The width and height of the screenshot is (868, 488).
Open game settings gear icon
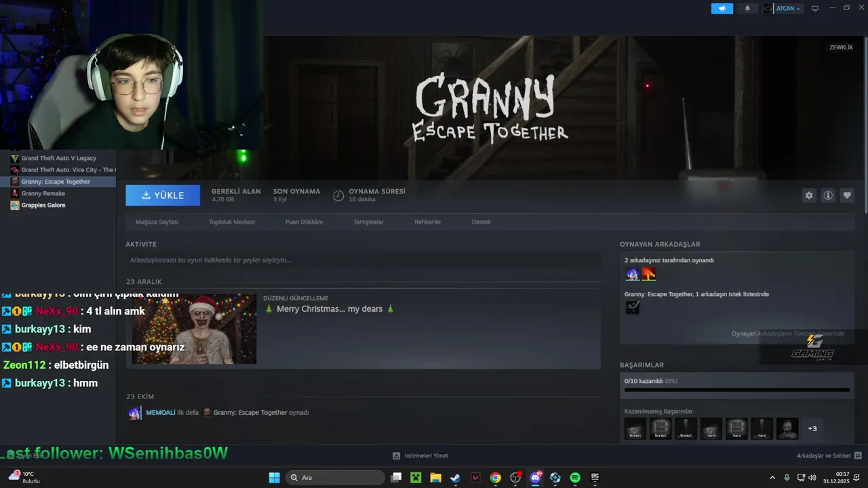point(809,195)
